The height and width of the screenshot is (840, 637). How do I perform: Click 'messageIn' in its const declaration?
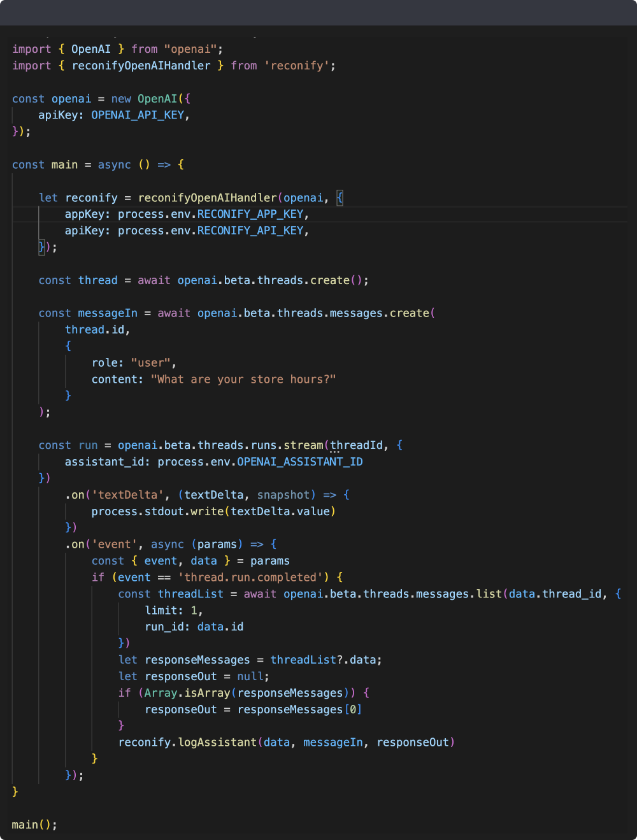point(107,313)
